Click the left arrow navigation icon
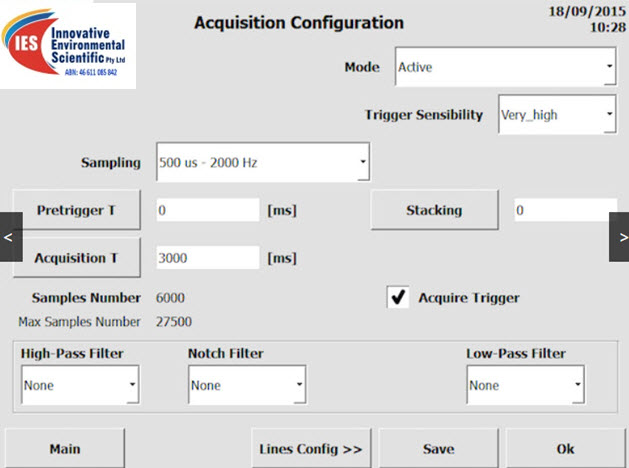 [x=11, y=237]
